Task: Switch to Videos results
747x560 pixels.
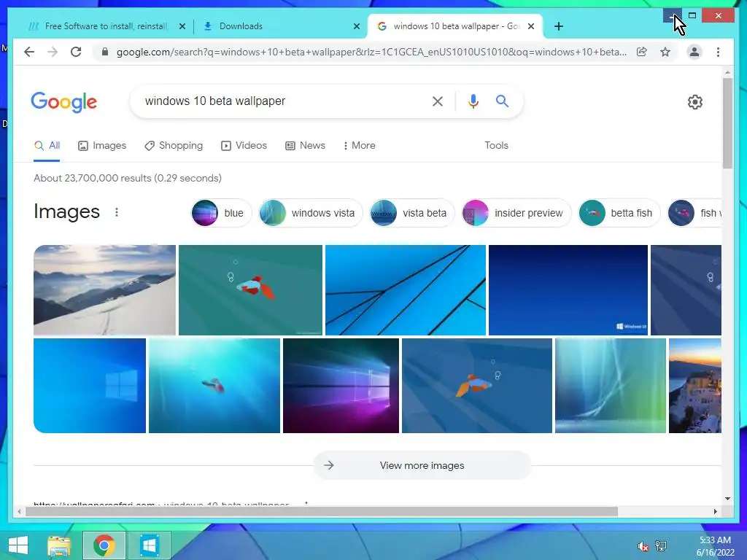Action: pyautogui.click(x=244, y=146)
